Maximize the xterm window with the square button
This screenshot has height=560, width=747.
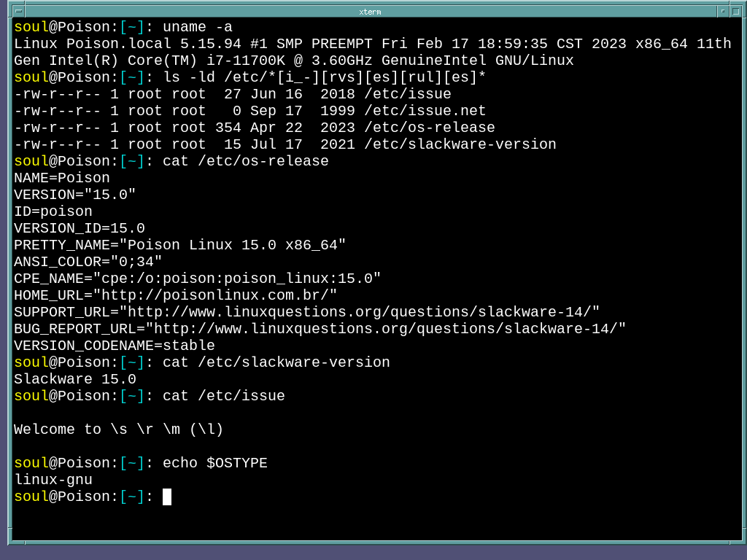(x=735, y=12)
